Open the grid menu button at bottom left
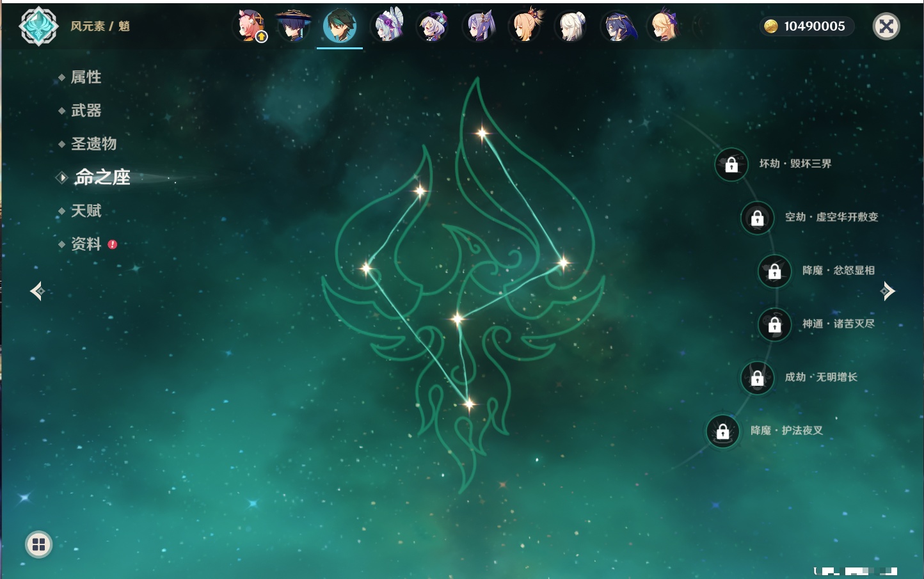The width and height of the screenshot is (924, 579). tap(38, 544)
